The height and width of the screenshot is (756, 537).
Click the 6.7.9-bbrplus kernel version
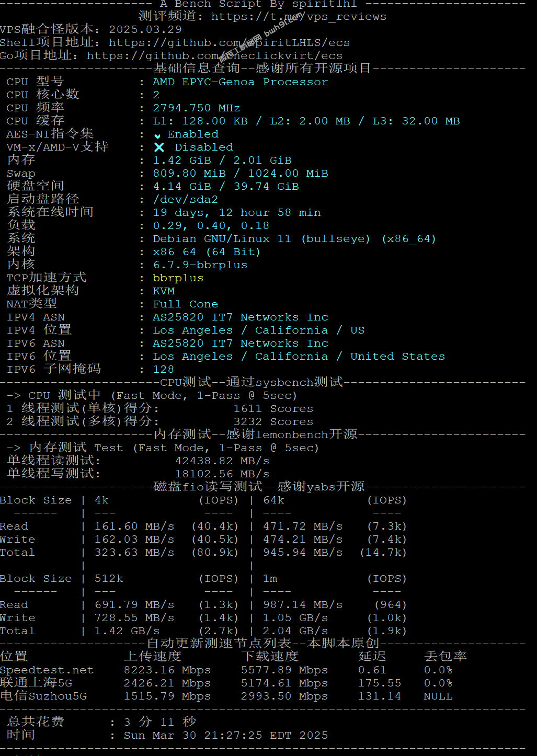pos(200,265)
